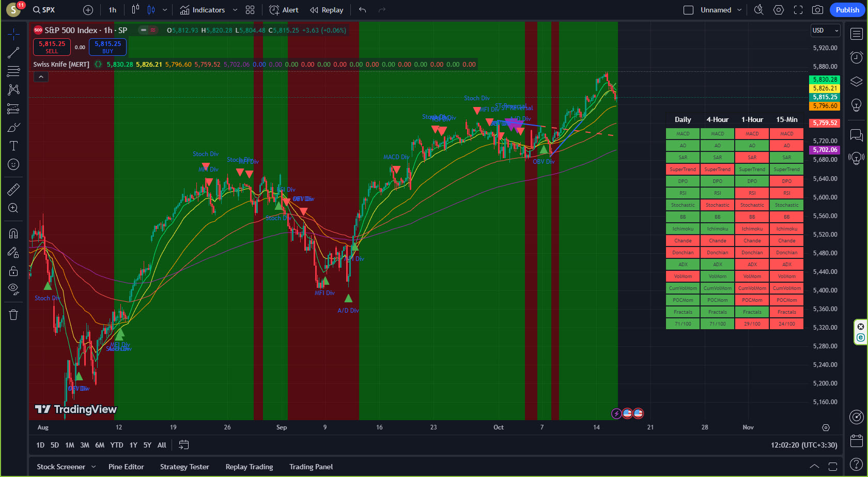Enter fullscreen mode
Viewport: 868px width, 477px height.
point(798,10)
